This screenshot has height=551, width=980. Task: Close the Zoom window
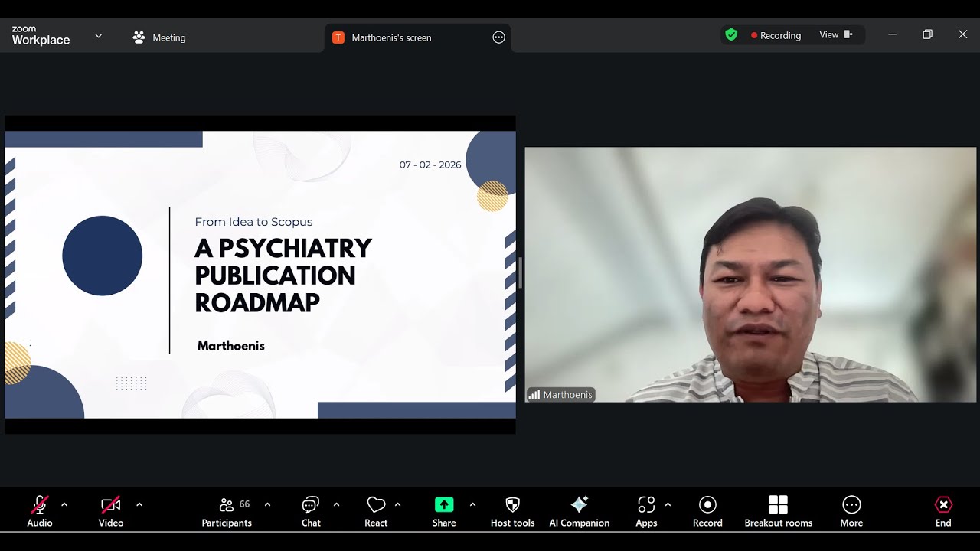pyautogui.click(x=963, y=34)
